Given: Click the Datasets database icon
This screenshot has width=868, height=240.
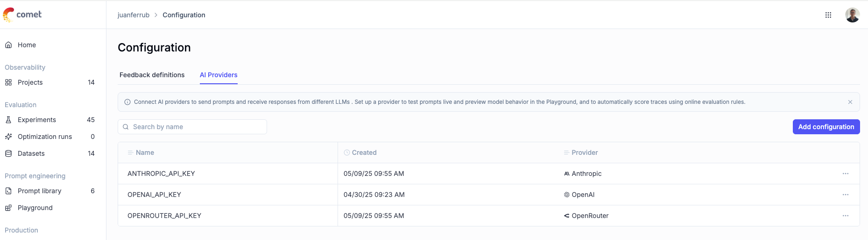Looking at the screenshot, I should click(8, 153).
